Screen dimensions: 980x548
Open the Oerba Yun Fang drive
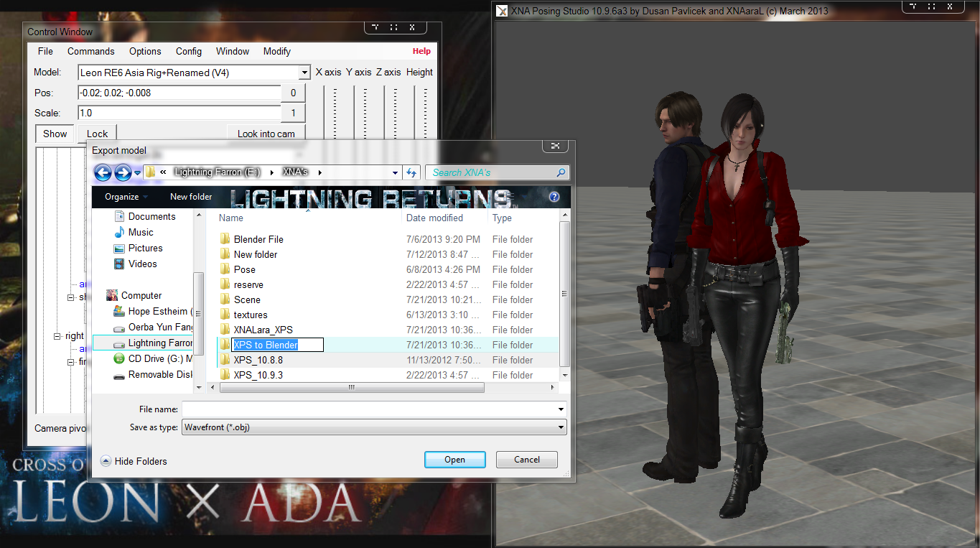(x=153, y=327)
